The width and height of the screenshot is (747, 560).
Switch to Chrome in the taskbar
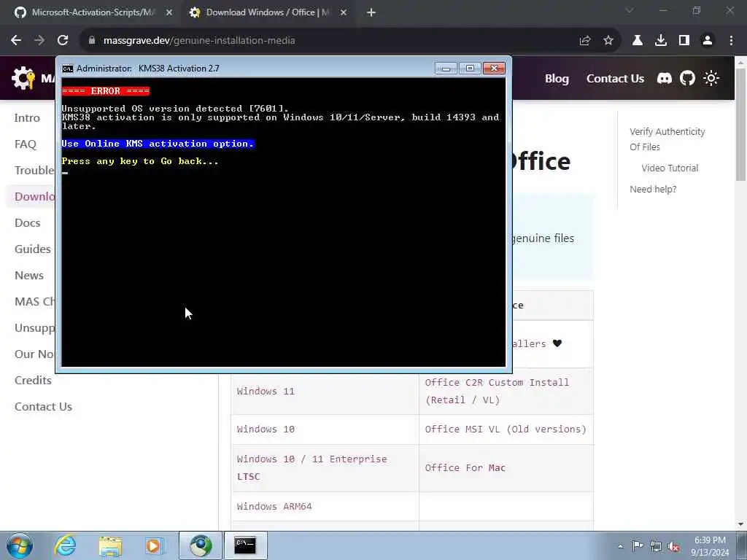point(201,545)
